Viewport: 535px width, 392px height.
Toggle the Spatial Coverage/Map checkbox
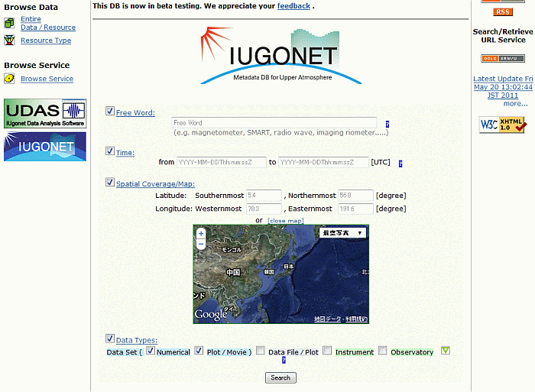pos(110,182)
